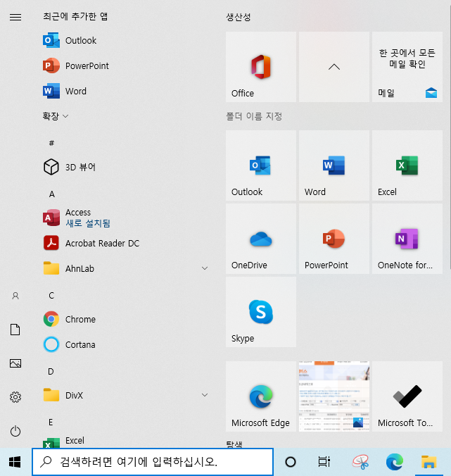Open Task View on the taskbar

(x=324, y=462)
